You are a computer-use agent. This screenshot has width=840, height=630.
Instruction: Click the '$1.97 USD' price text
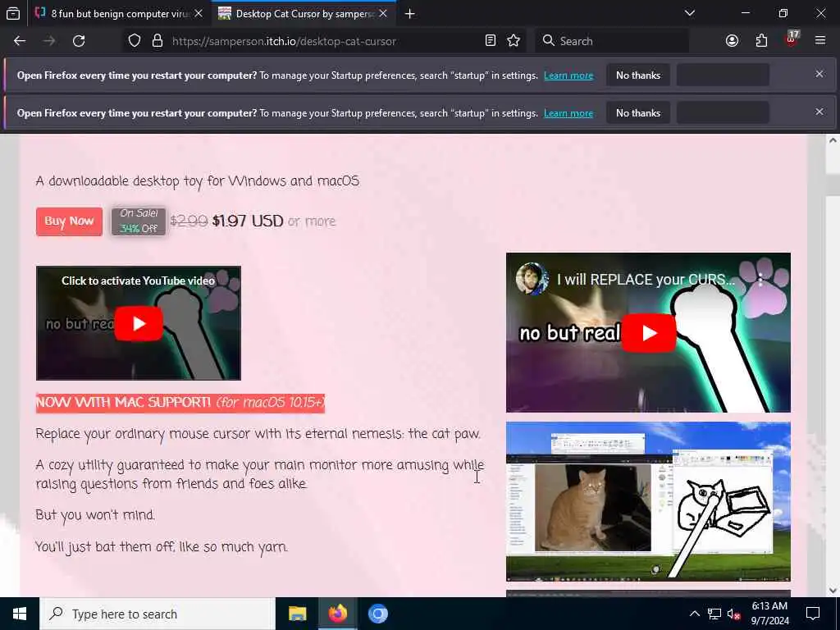pyautogui.click(x=248, y=221)
